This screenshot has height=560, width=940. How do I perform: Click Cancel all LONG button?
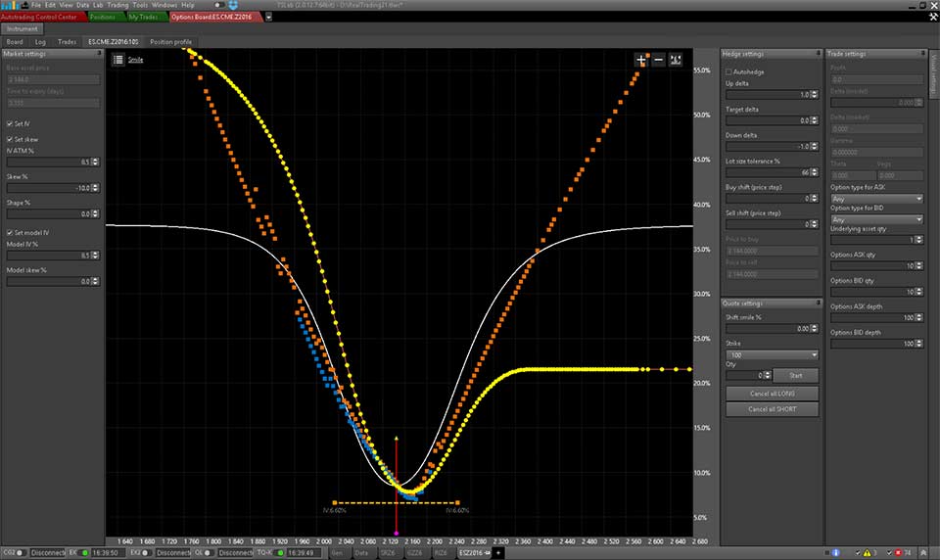[773, 394]
